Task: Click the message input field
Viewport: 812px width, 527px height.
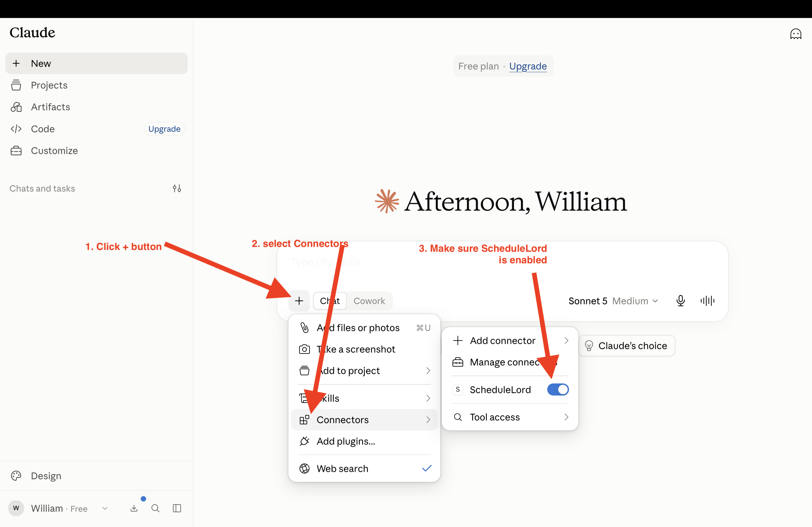Action: [503, 262]
